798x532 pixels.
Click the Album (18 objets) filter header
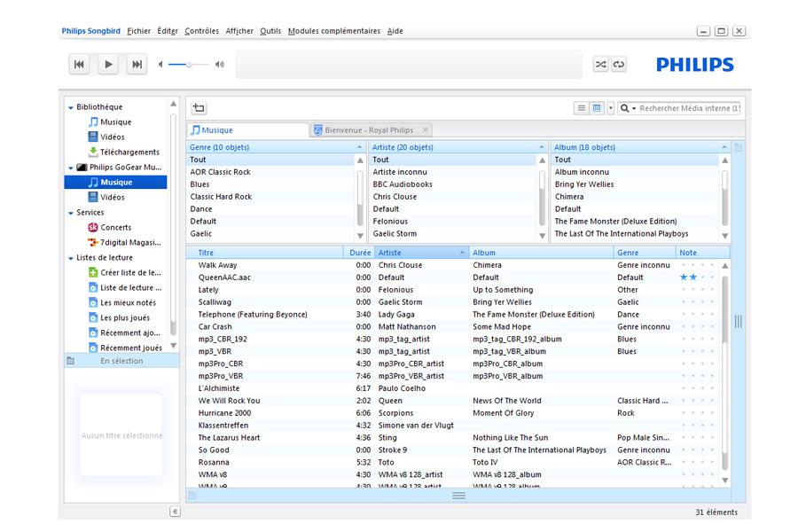pyautogui.click(x=641, y=147)
